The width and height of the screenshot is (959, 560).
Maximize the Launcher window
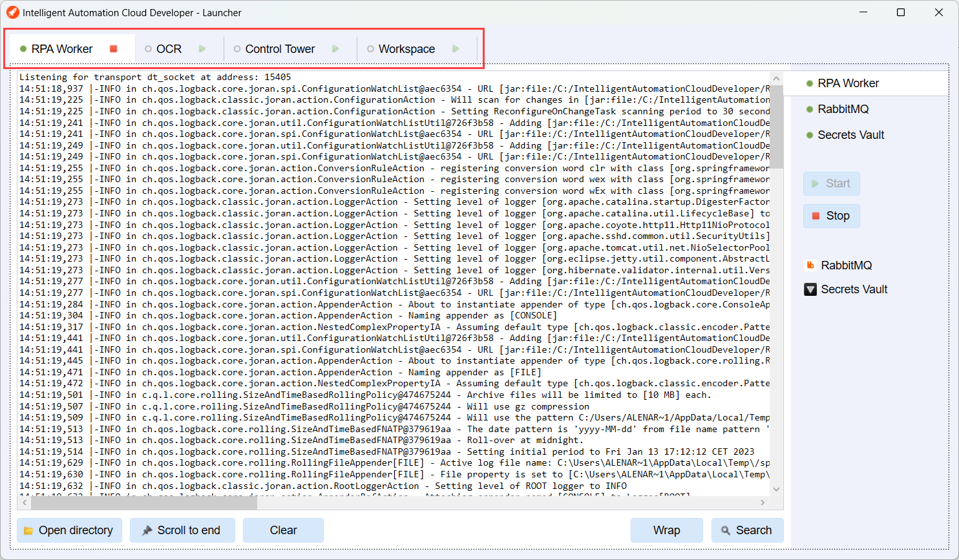coord(901,12)
